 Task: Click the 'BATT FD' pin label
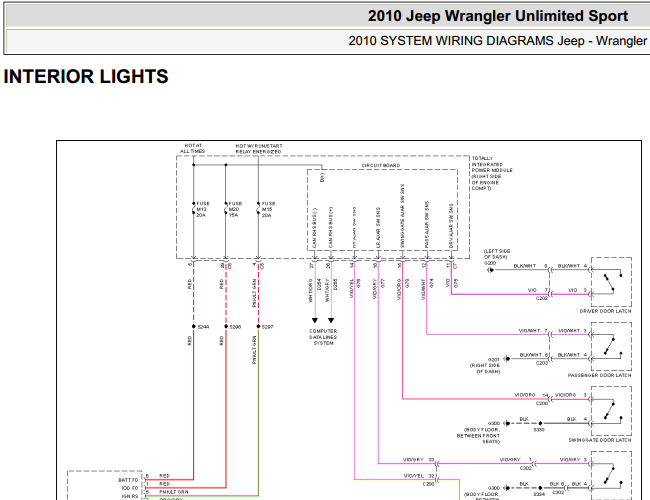128,480
